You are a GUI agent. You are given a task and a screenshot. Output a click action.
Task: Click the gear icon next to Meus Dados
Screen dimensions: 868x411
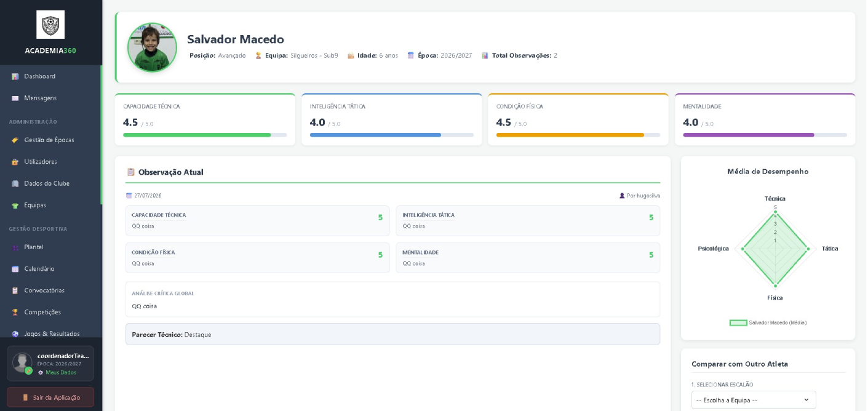[41, 372]
